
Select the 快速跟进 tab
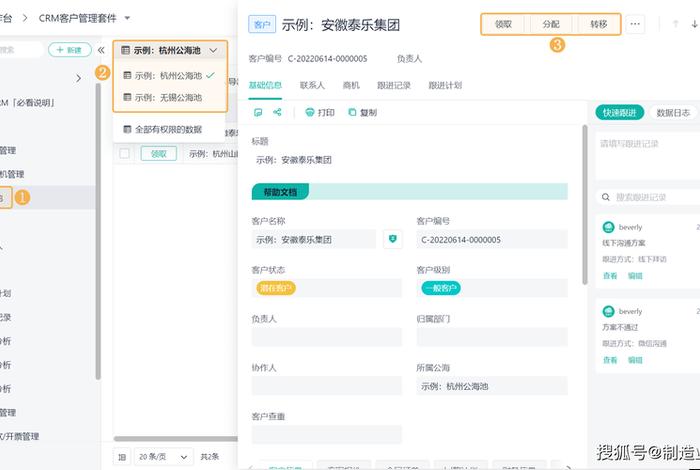[x=620, y=113]
